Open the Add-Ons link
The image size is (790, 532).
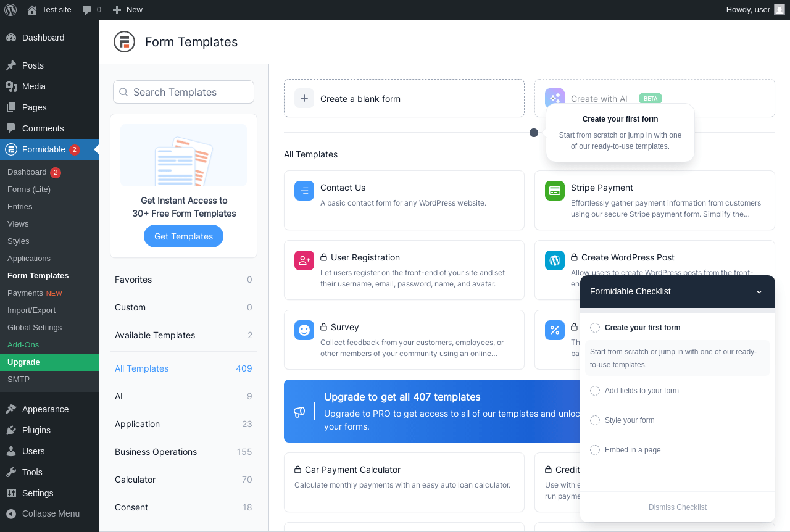[49, 345]
